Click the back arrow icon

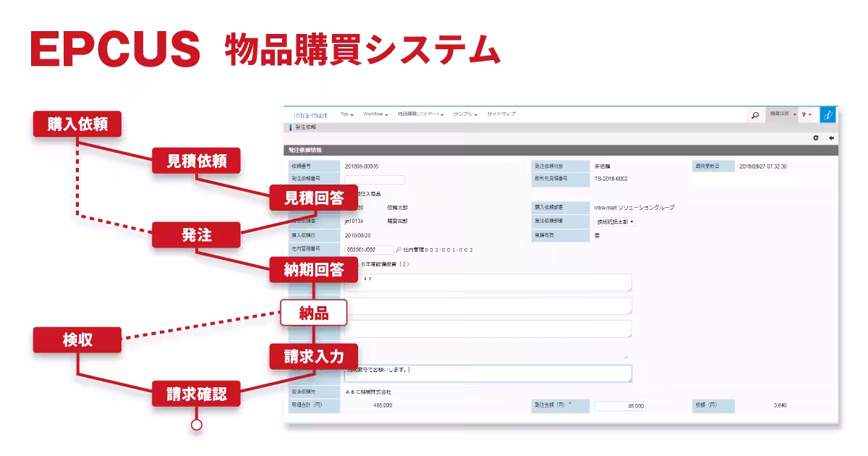click(x=832, y=138)
